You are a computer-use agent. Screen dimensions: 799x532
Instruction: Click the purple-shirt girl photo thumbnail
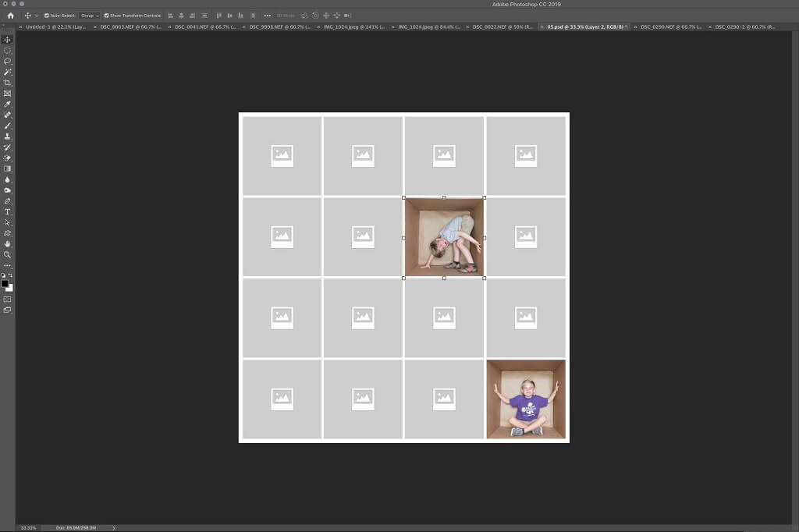tap(526, 399)
